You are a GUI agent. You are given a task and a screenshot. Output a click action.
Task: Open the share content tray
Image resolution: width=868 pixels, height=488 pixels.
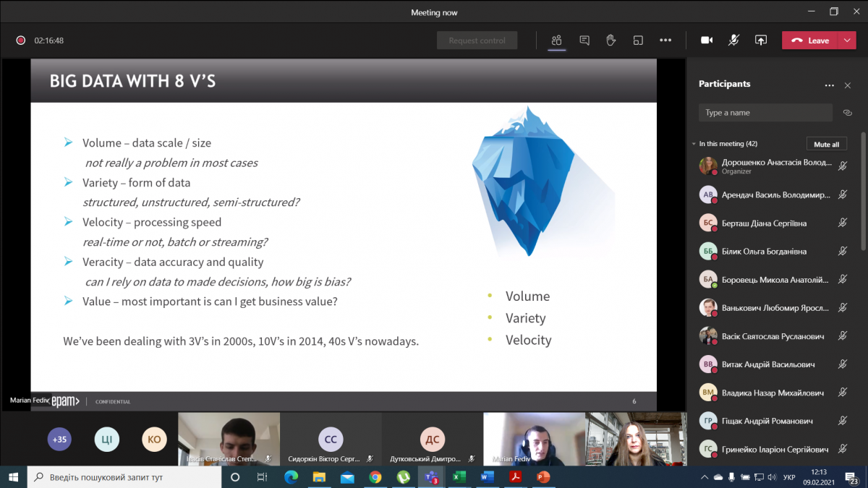[761, 40]
